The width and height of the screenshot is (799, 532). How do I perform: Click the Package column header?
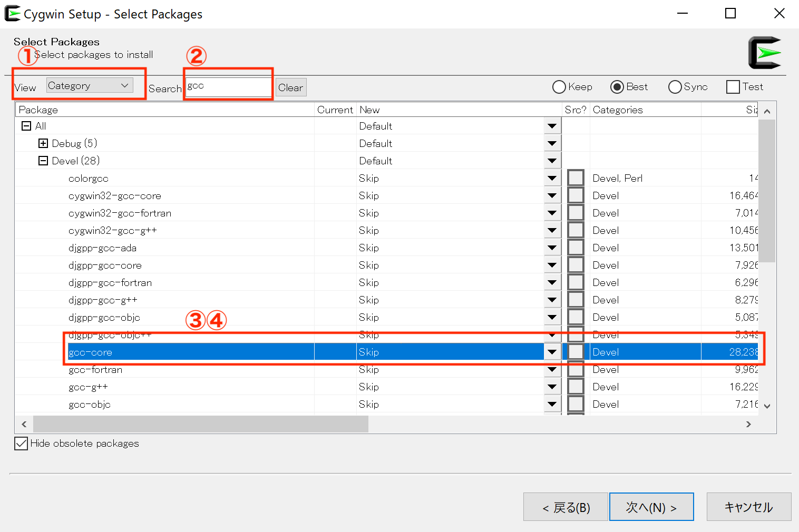pos(164,110)
